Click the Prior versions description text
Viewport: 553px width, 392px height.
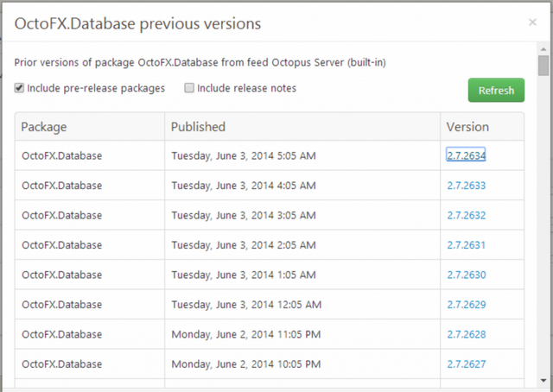[x=200, y=62]
